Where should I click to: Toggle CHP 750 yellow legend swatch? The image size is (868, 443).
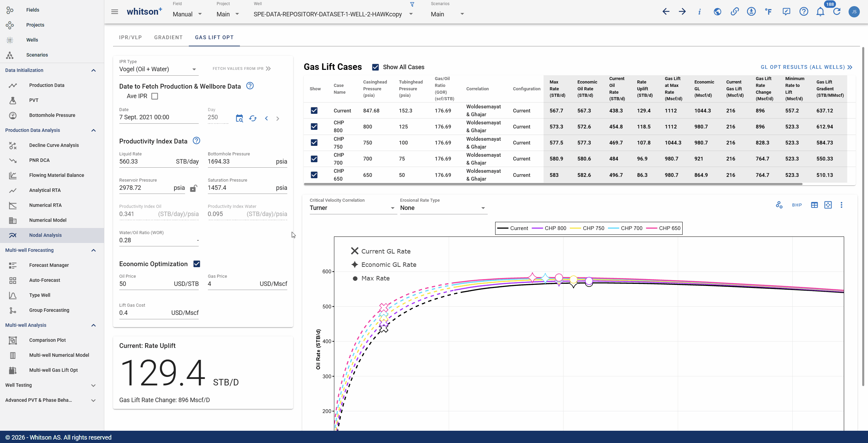pos(575,228)
